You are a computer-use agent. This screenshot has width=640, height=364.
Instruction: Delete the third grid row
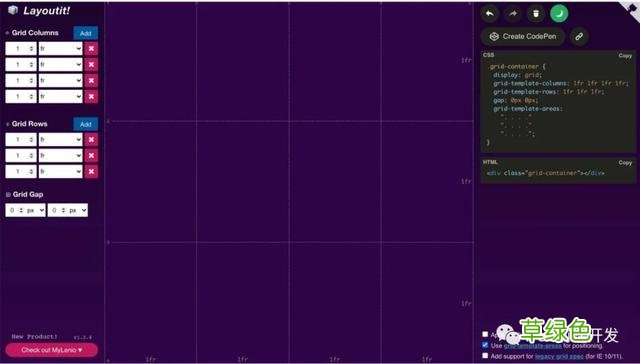coord(91,171)
